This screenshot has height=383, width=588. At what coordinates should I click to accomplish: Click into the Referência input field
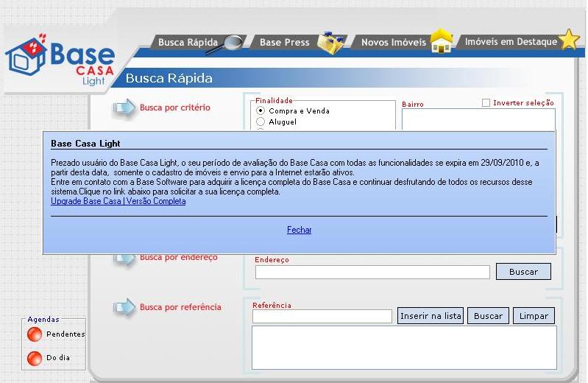point(322,316)
